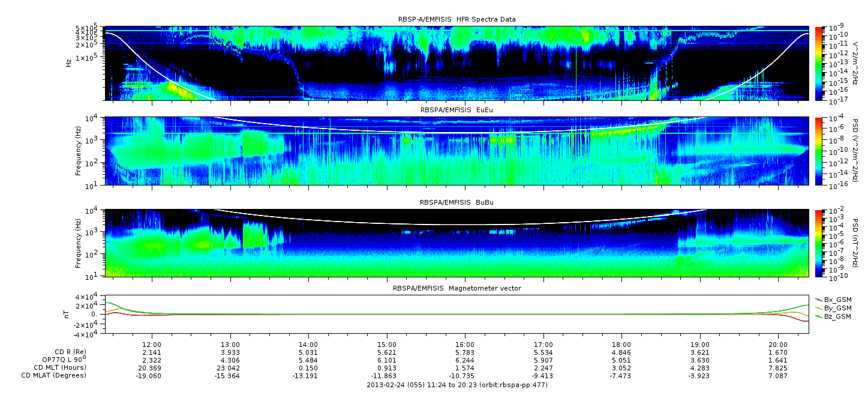Pick the BuBu PSD color scale bar
This screenshot has height=395, width=868.
click(x=819, y=243)
